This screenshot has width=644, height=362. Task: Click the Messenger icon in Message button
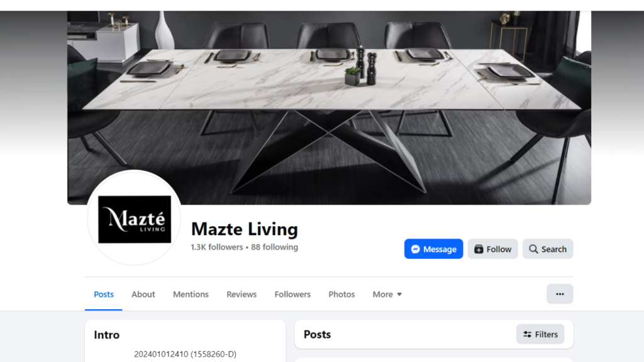(x=415, y=249)
